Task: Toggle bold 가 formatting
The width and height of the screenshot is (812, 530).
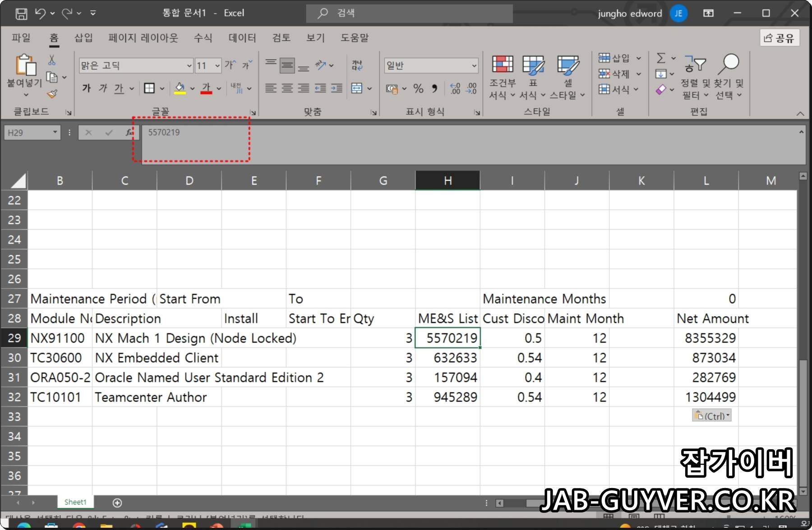Action: 87,88
